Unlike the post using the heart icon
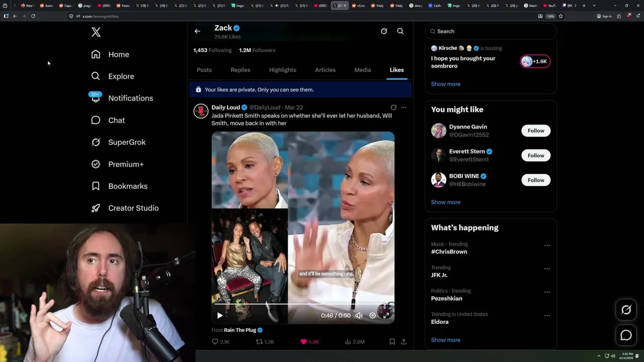The height and width of the screenshot is (362, 644). [303, 341]
